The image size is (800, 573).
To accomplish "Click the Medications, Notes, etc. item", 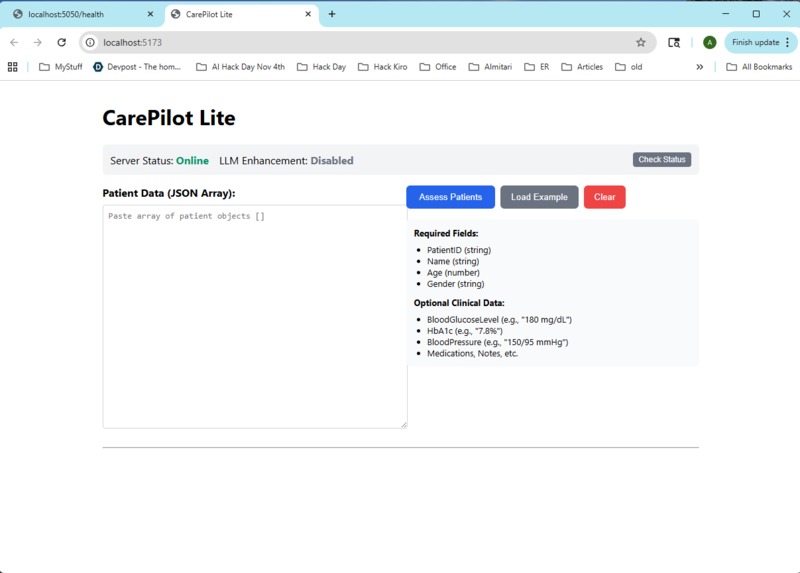I will coord(472,354).
